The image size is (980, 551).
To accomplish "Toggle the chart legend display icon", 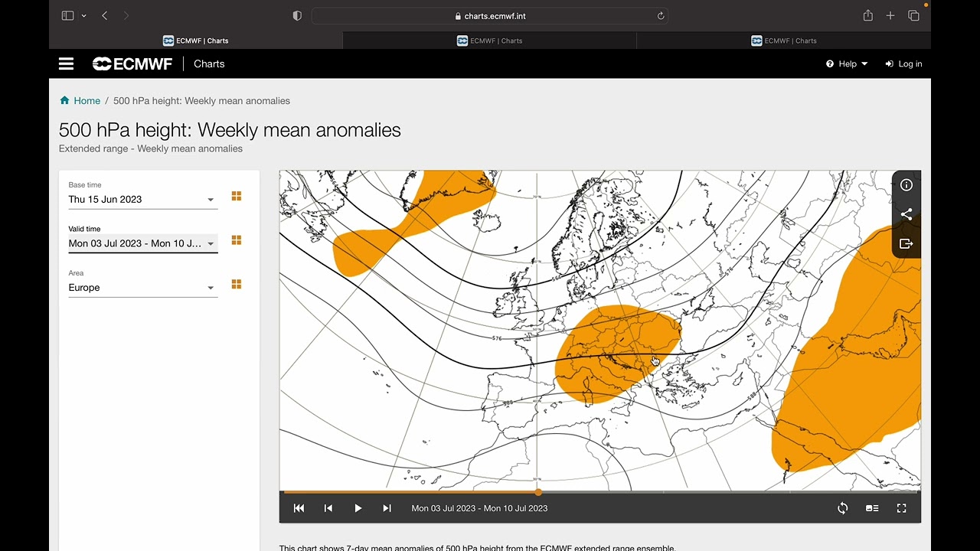I will click(x=872, y=508).
